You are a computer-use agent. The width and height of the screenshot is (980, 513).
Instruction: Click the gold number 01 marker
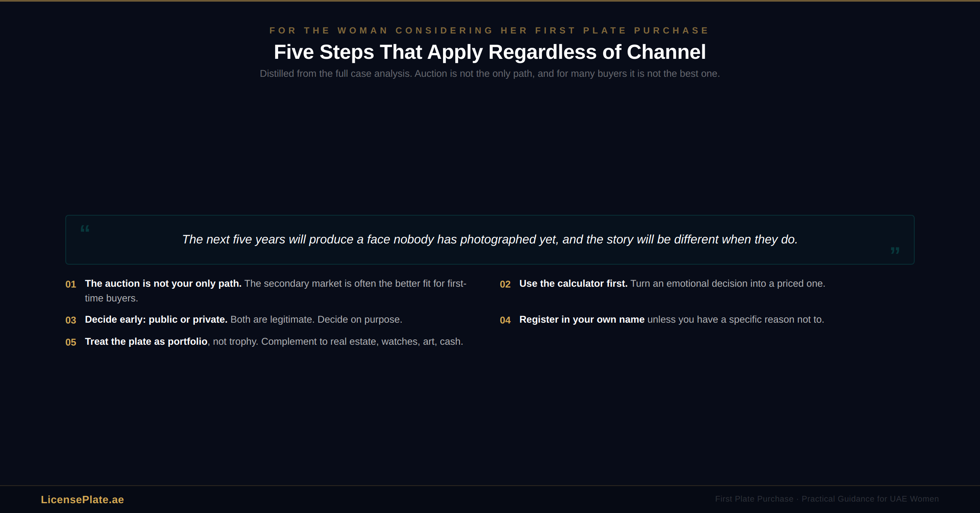(x=71, y=284)
